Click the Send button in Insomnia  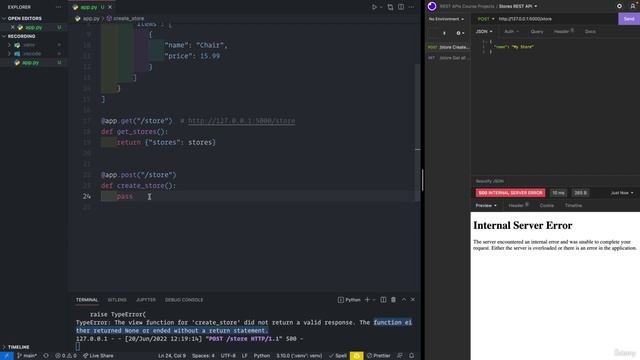[629, 19]
